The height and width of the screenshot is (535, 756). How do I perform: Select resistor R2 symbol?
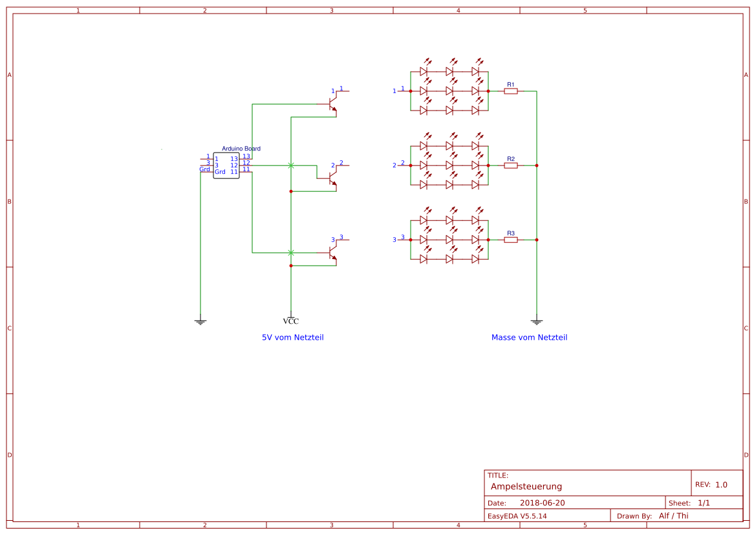tap(511, 165)
